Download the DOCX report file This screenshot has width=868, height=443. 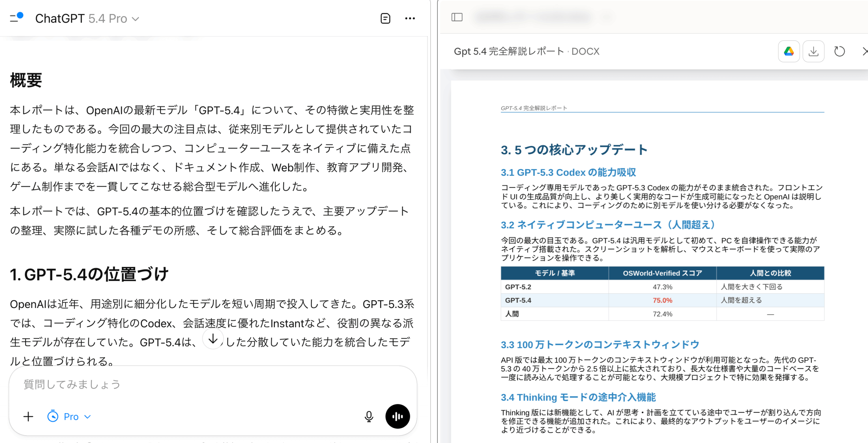[813, 52]
